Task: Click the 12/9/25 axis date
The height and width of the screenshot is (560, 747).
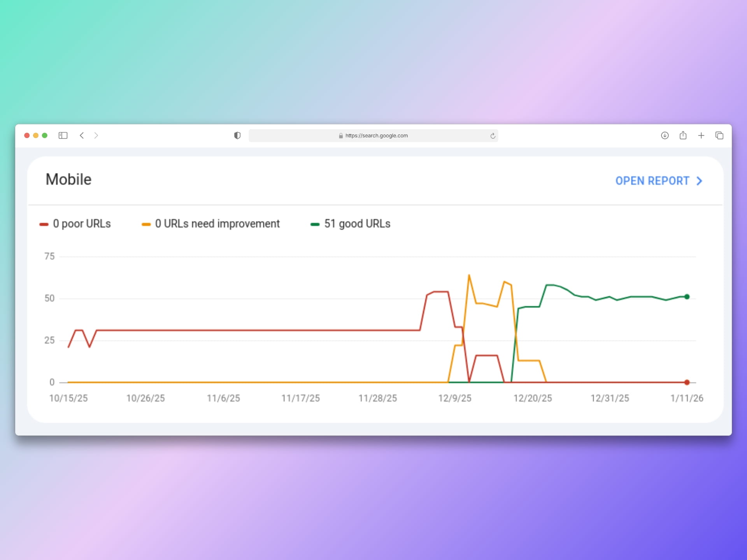Action: 455,398
